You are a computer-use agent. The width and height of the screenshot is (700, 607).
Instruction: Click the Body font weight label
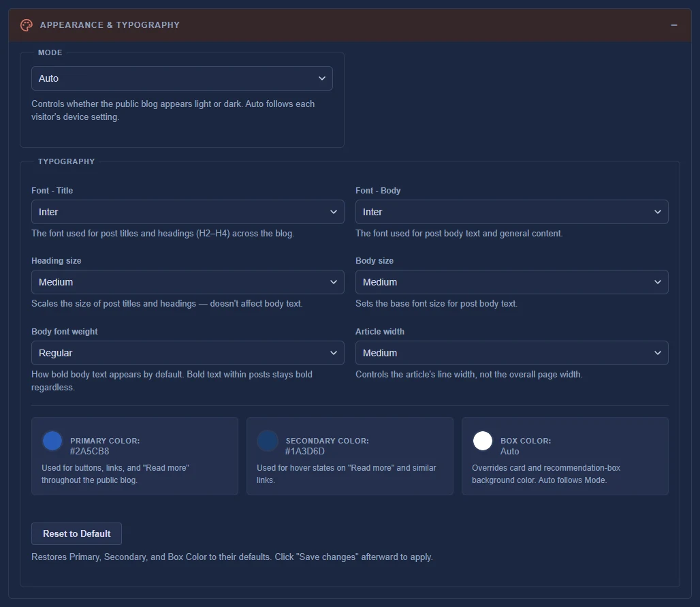pos(64,331)
